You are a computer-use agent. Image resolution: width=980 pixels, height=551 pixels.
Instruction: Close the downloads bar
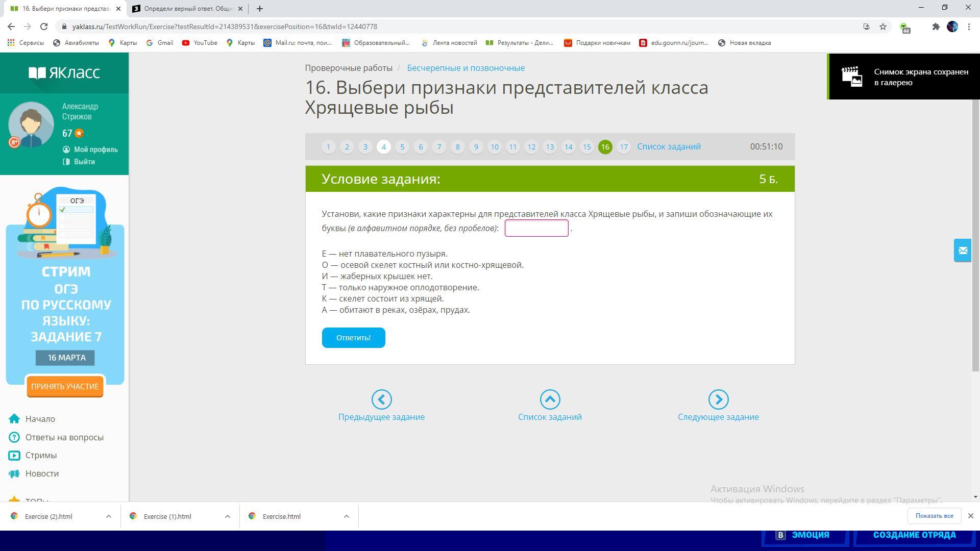tap(970, 516)
